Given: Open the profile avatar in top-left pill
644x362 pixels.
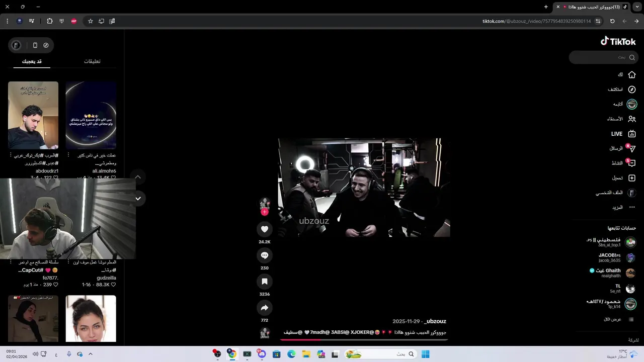Looking at the screenshot, I should (16, 45).
